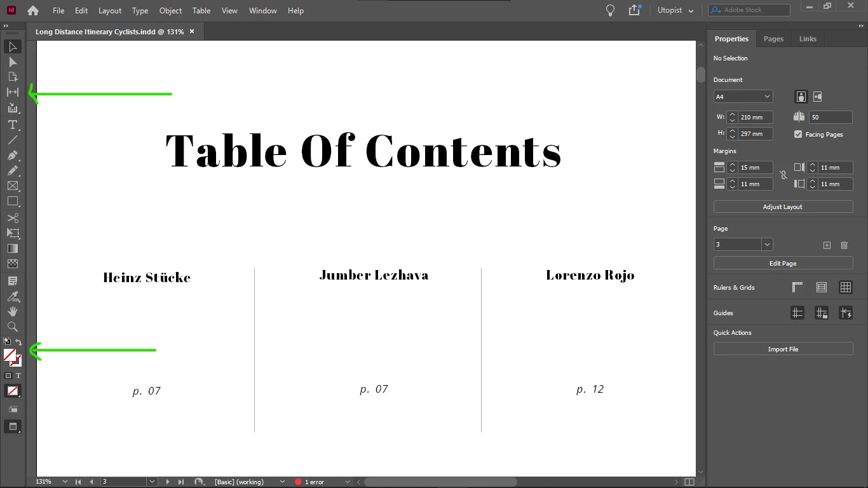
Task: Switch to the Links tab
Action: point(808,39)
